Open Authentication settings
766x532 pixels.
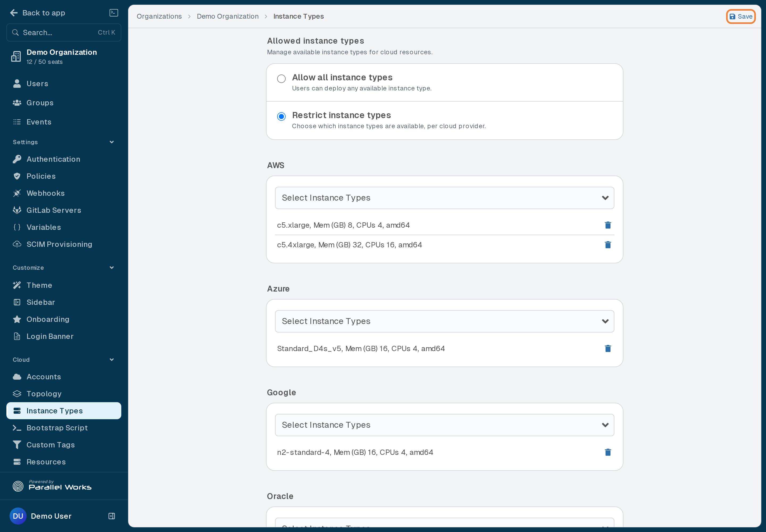pyautogui.click(x=64, y=159)
